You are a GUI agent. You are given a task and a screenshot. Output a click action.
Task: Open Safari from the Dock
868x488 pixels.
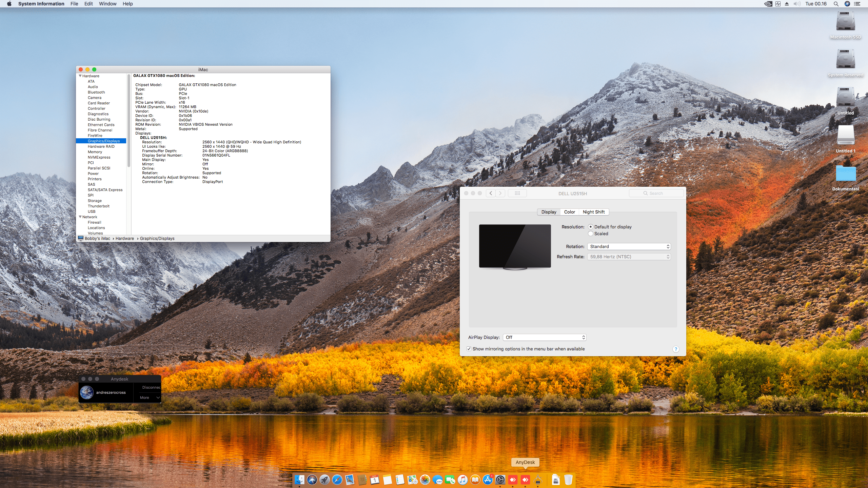[x=337, y=480]
